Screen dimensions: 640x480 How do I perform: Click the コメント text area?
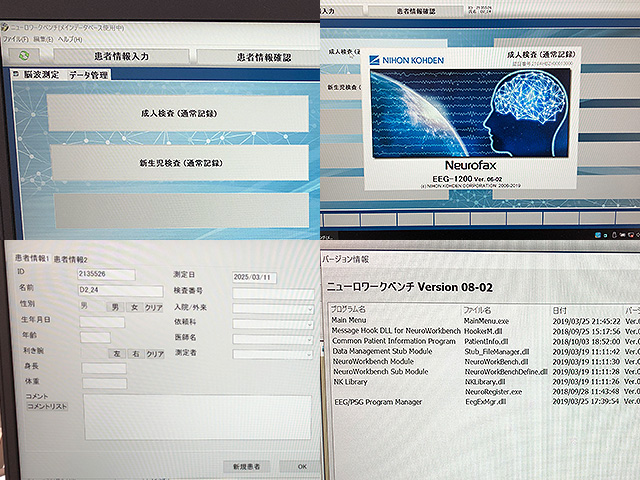(x=198, y=417)
